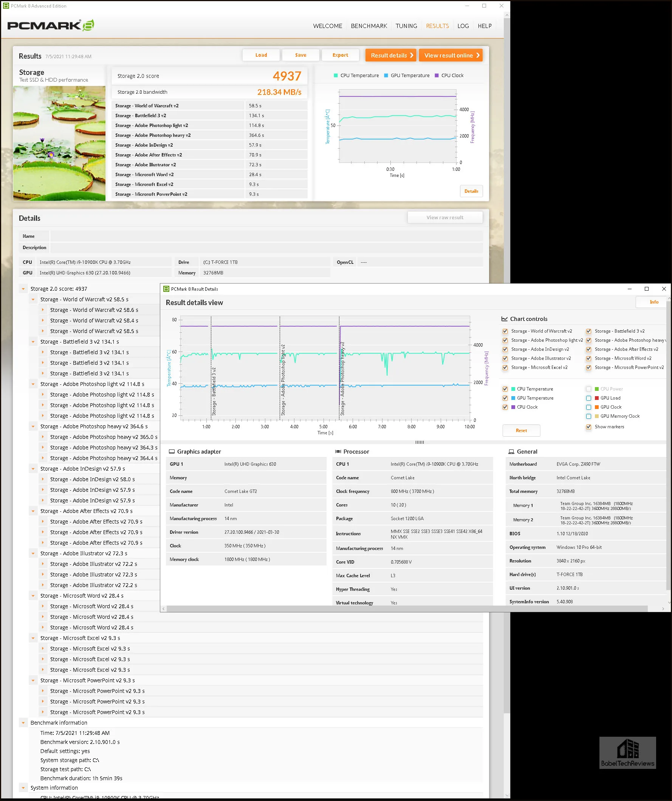Open the BENCHMARK tab
Screen dimensions: 672x801
click(369, 26)
